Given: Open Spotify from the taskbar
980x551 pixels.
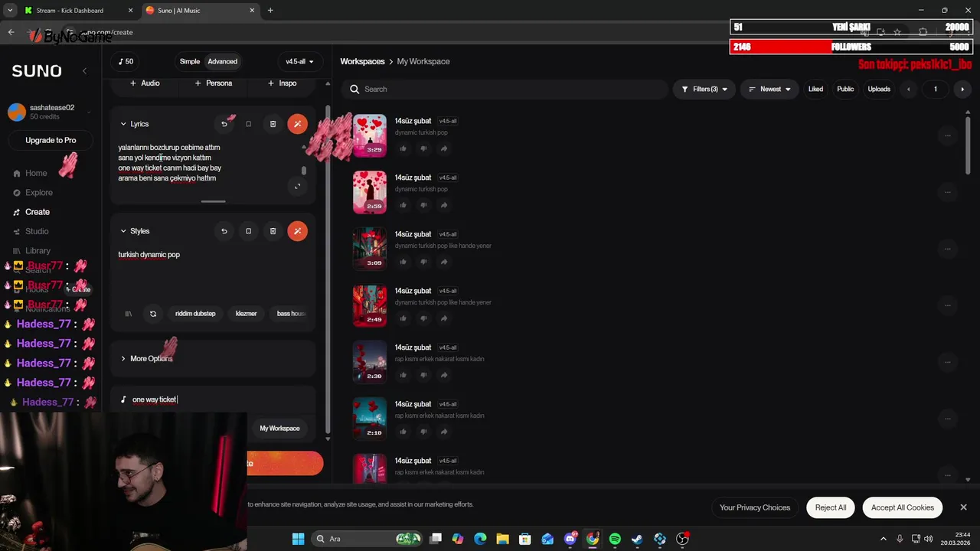Looking at the screenshot, I should [615, 539].
